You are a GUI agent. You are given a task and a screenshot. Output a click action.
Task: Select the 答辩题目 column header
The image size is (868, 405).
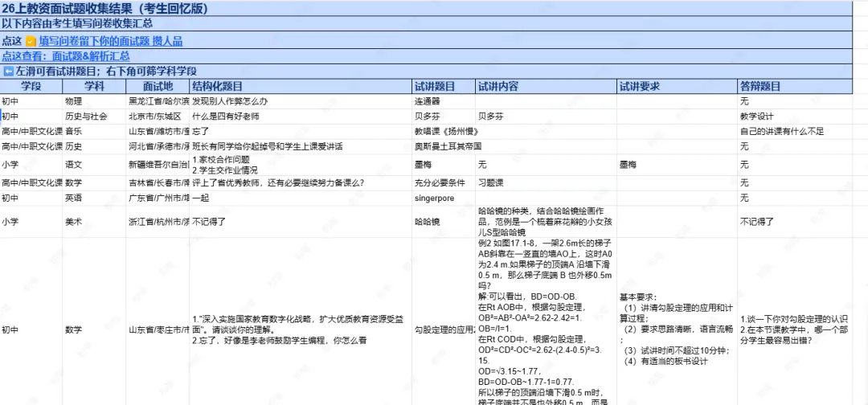pos(795,86)
